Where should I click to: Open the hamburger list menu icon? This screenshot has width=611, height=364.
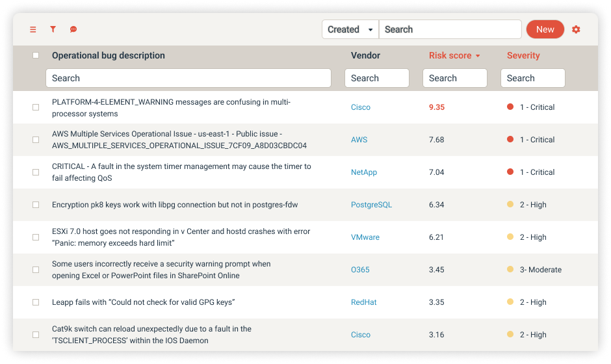(x=33, y=30)
